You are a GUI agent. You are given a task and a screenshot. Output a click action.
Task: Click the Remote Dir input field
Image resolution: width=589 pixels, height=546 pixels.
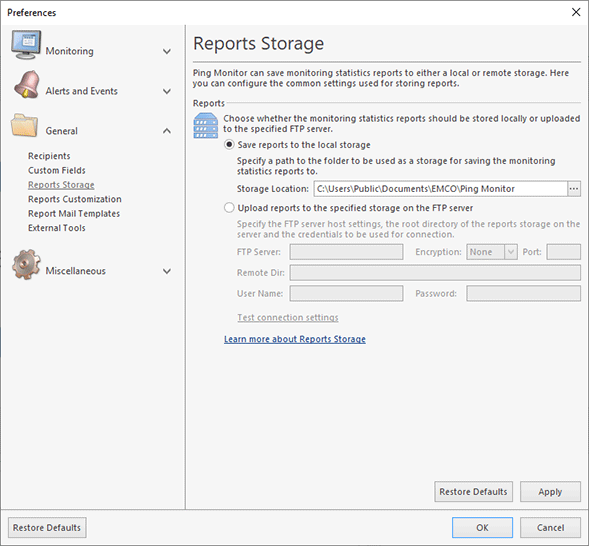click(435, 273)
